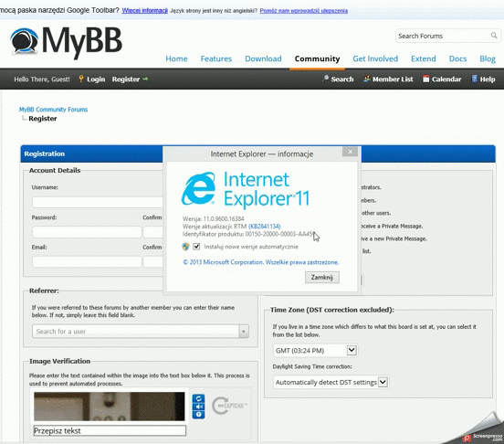This screenshot has height=444, width=504.
Task: Click into the Username field
Action: coord(98,202)
